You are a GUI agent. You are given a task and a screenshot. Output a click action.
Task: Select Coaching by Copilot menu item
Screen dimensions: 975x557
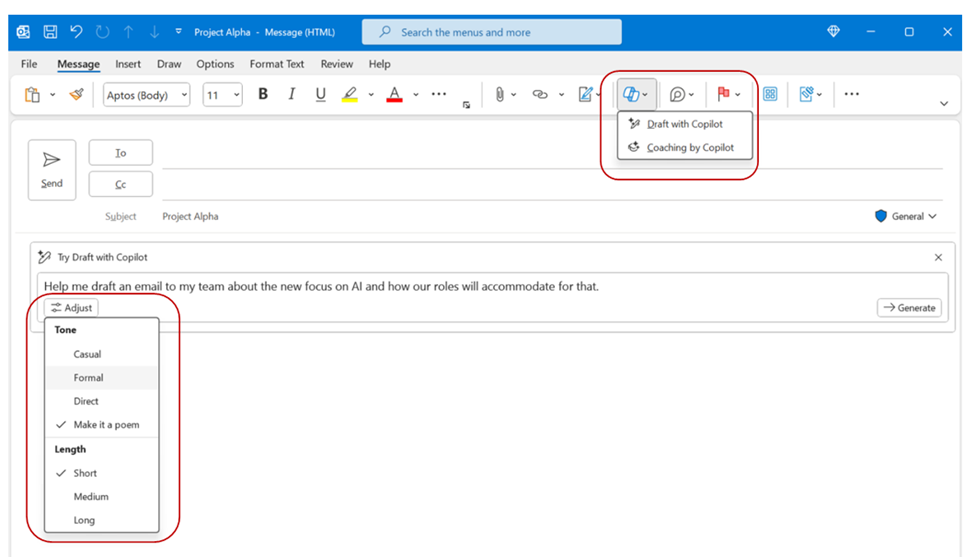pos(690,148)
